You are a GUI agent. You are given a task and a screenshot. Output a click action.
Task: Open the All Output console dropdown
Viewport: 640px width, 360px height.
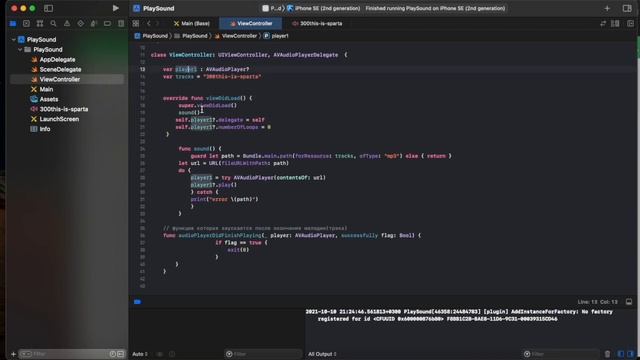[x=322, y=354]
